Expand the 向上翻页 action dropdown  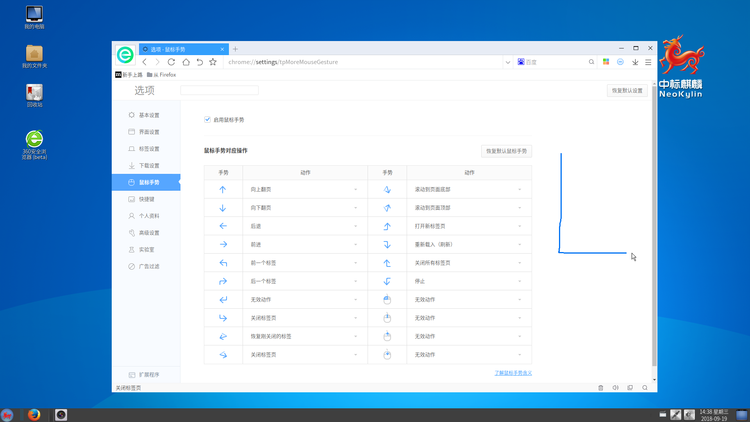coord(305,189)
